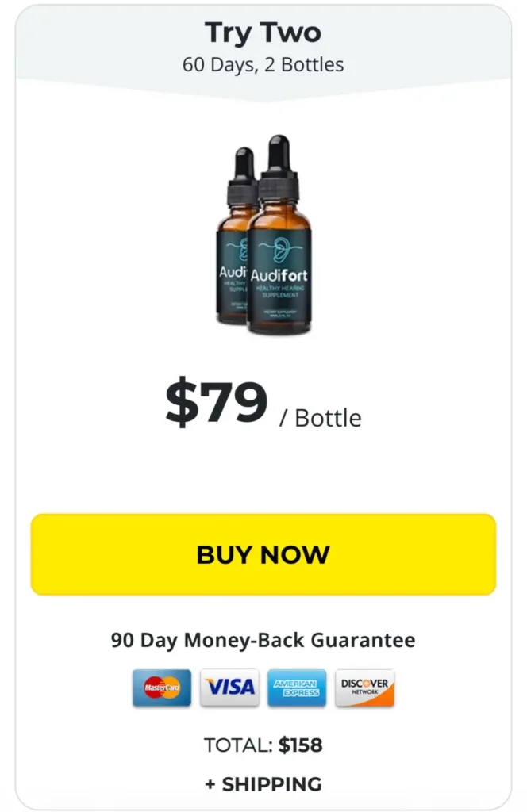Viewport: 527px width, 812px height.
Task: Hit the yellow BUY NOW button
Action: coord(263,554)
